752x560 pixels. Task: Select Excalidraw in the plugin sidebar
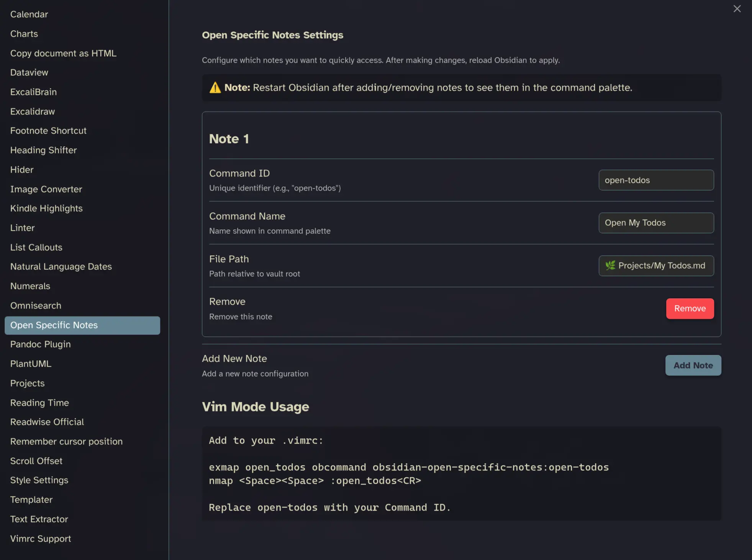[33, 111]
